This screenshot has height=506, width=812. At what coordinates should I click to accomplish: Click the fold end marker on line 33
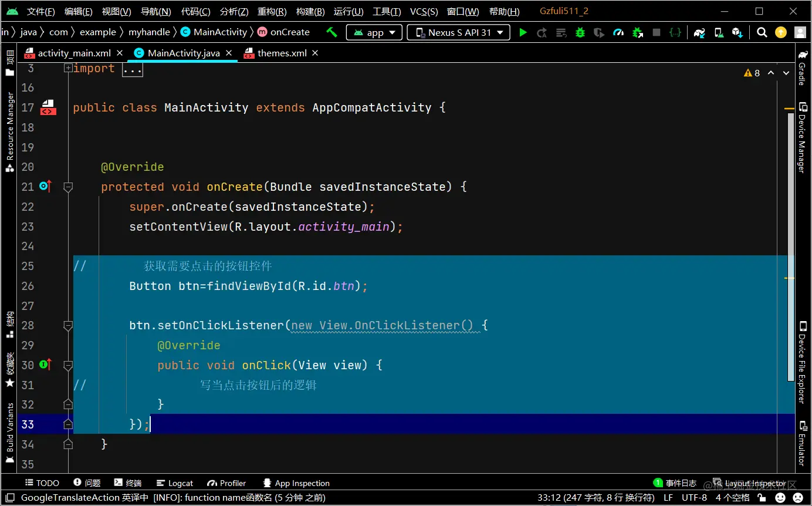tap(68, 424)
